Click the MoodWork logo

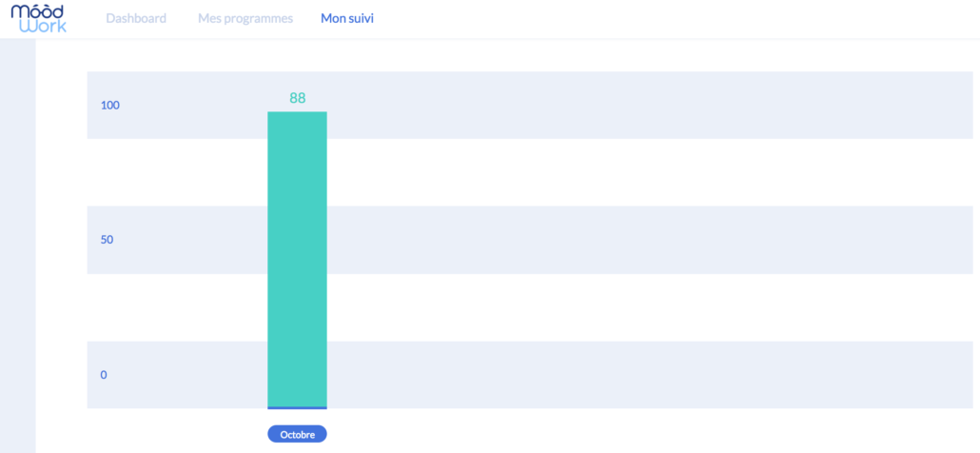point(39,17)
